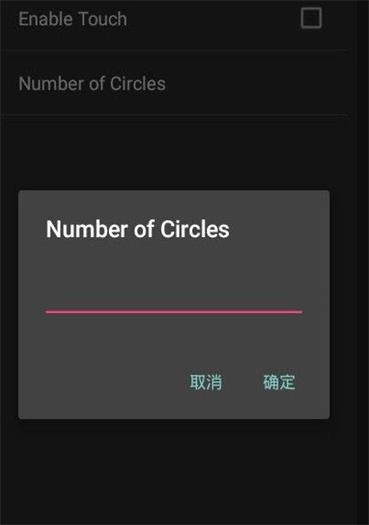Click the Number of Circles dialog title
369x525 pixels.
[138, 229]
